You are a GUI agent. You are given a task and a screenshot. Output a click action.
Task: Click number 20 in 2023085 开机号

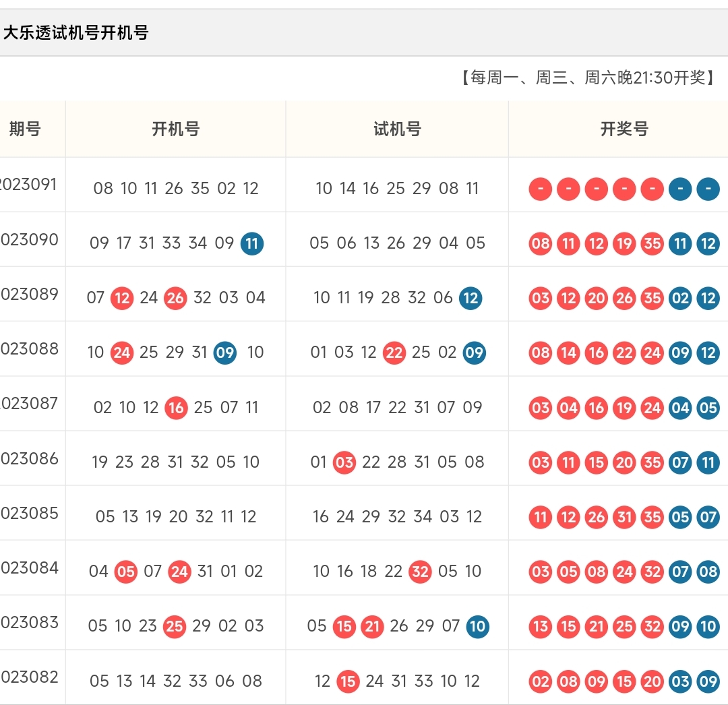click(x=178, y=516)
